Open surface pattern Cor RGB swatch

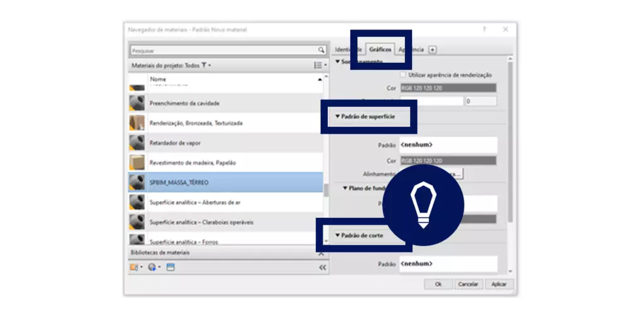[448, 161]
